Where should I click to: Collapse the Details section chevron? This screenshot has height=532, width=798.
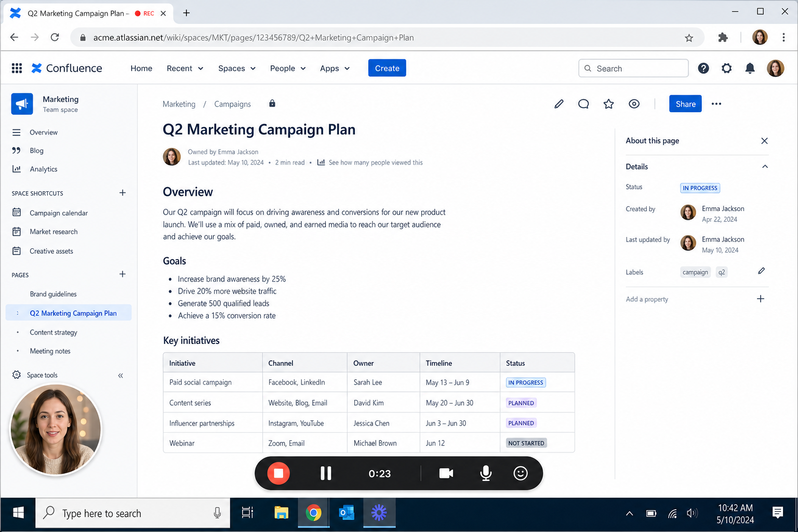765,167
